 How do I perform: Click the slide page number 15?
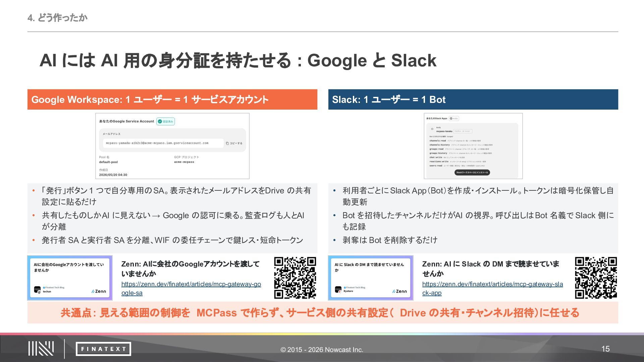[x=605, y=349]
